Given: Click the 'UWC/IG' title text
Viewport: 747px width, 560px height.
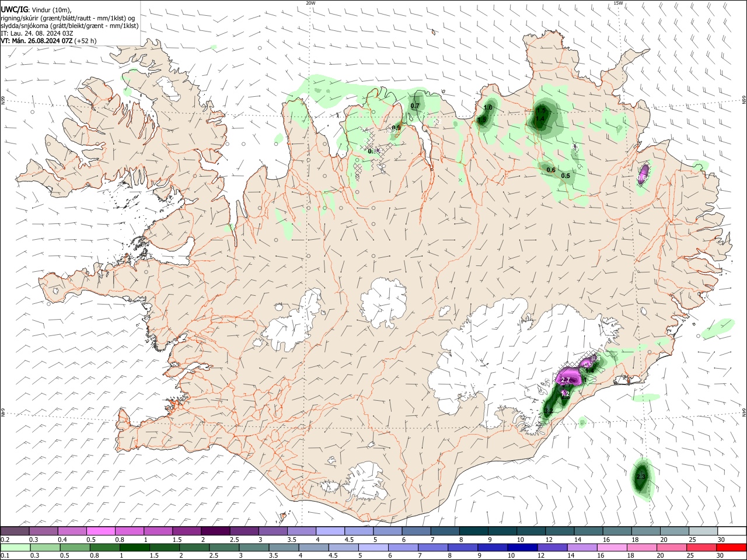Looking at the screenshot, I should [x=13, y=10].
